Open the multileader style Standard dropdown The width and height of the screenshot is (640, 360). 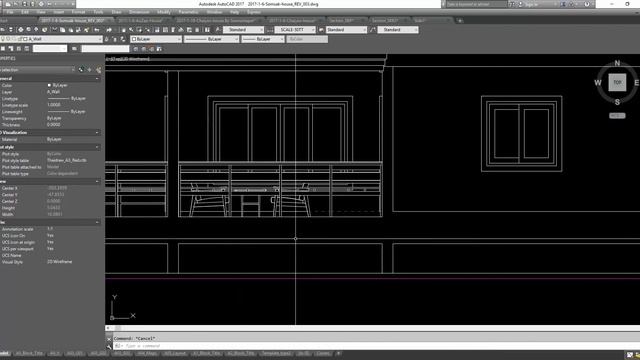(x=416, y=30)
